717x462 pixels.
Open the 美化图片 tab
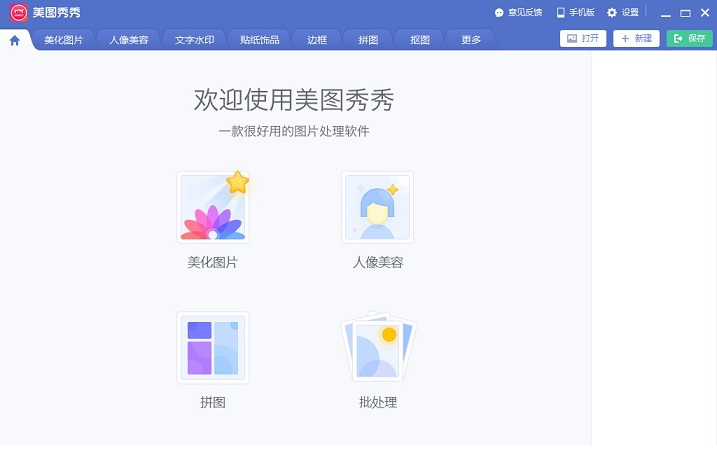click(x=64, y=40)
